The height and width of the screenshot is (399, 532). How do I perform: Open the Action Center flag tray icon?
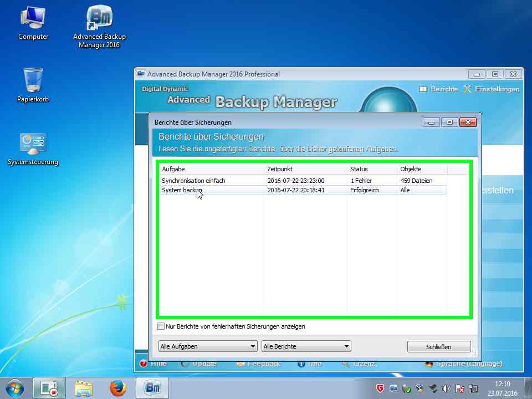pos(460,388)
